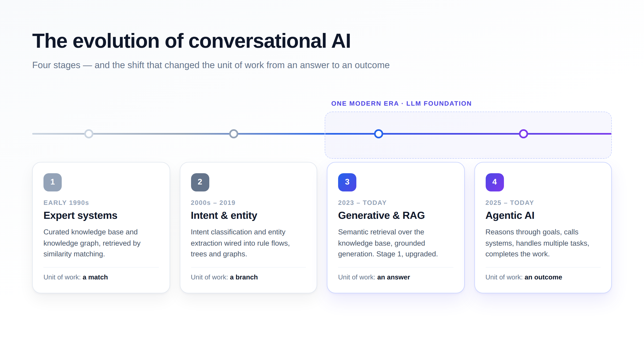This screenshot has width=644, height=362.
Task: Select the blue timeline circle marker
Action: click(379, 134)
